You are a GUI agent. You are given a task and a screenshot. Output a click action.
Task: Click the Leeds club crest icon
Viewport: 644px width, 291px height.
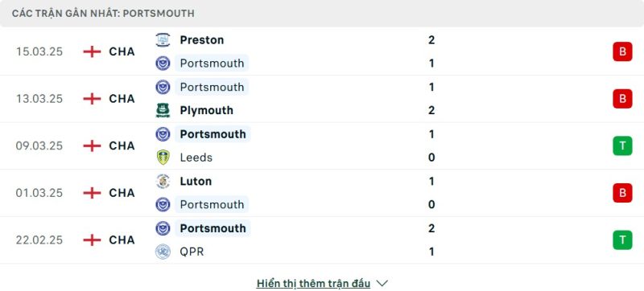(x=163, y=158)
